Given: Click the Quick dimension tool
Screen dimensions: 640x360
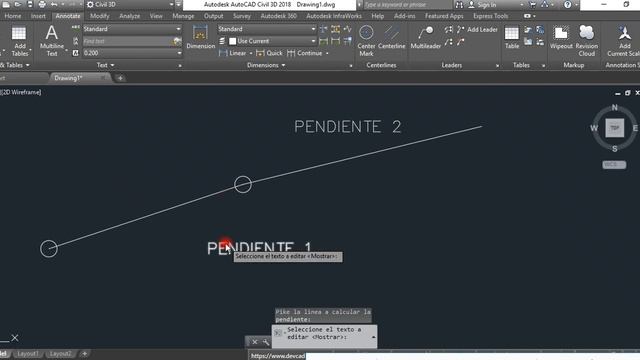Looking at the screenshot, I should tap(269, 53).
